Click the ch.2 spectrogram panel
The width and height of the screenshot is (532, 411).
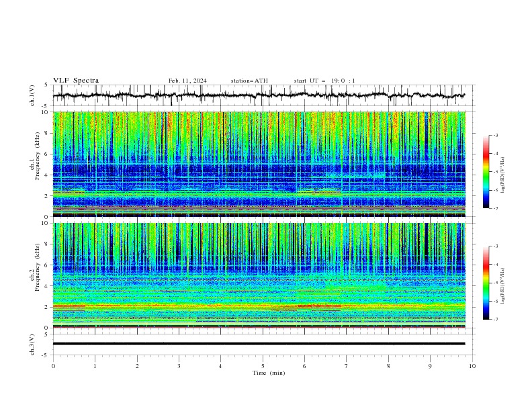(259, 275)
